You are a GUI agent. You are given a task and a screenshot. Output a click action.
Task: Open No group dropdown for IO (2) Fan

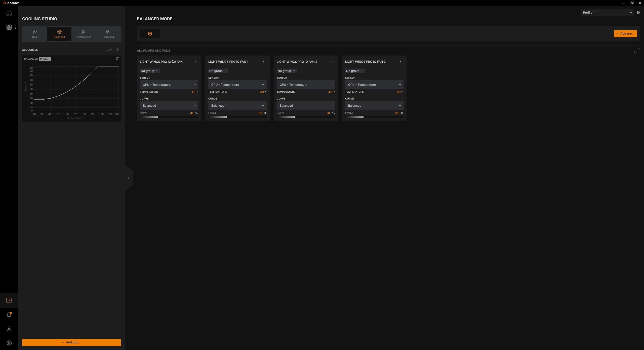tap(150, 71)
